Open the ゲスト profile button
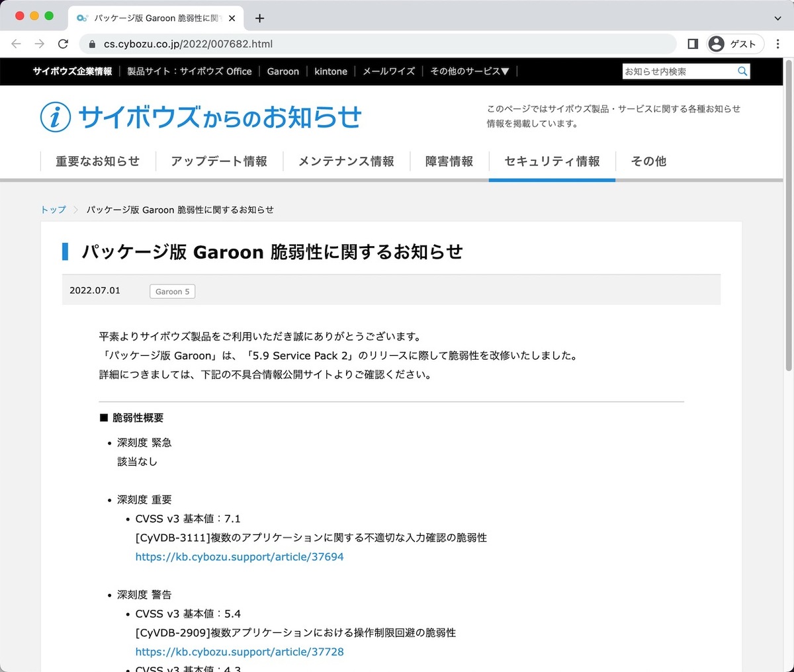The height and width of the screenshot is (672, 794). click(735, 44)
